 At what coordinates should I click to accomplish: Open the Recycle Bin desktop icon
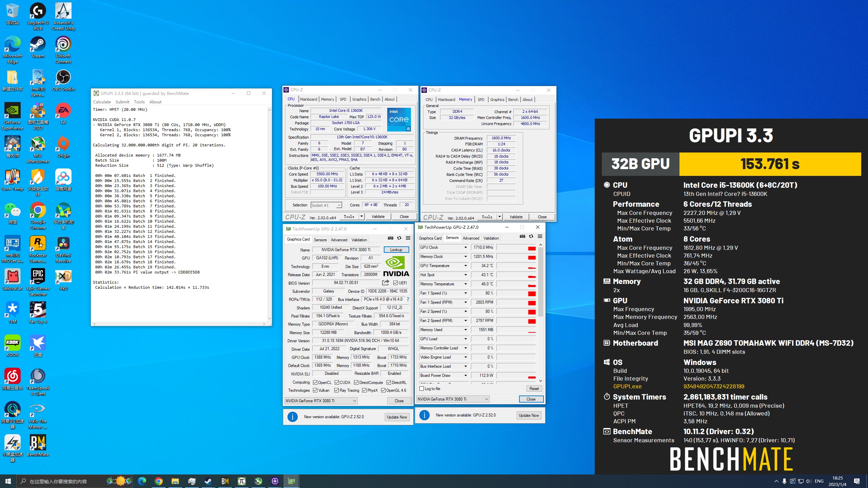click(x=13, y=14)
